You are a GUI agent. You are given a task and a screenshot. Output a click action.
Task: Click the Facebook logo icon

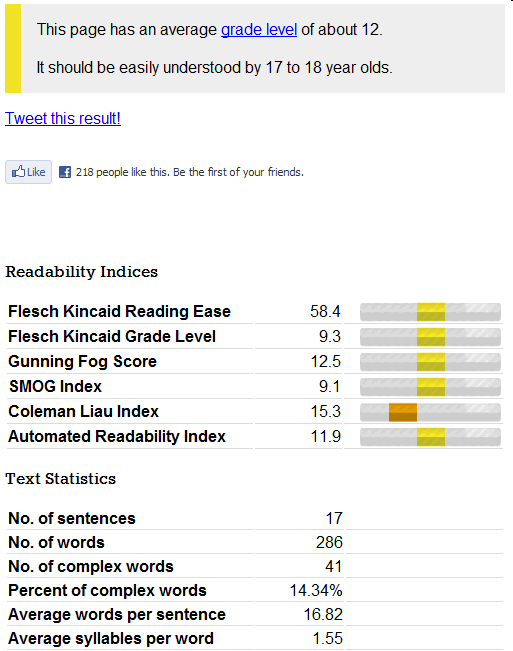coord(65,172)
